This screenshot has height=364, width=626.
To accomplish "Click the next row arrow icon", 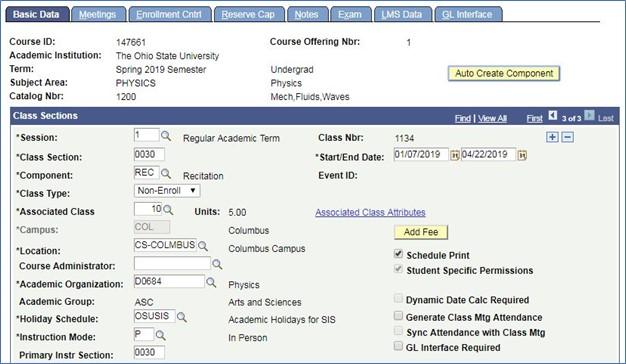I will pyautogui.click(x=589, y=116).
